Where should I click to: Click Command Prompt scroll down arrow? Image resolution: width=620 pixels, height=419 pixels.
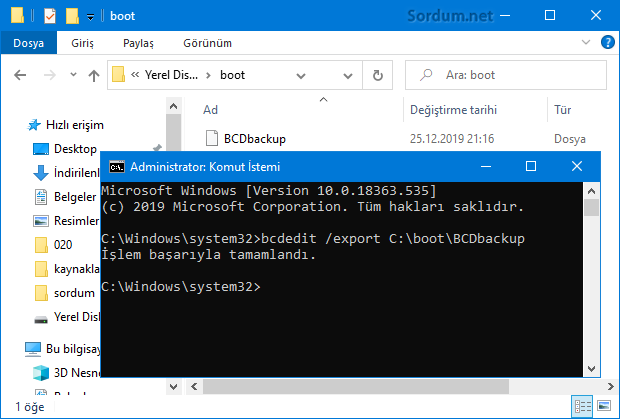click(x=592, y=369)
